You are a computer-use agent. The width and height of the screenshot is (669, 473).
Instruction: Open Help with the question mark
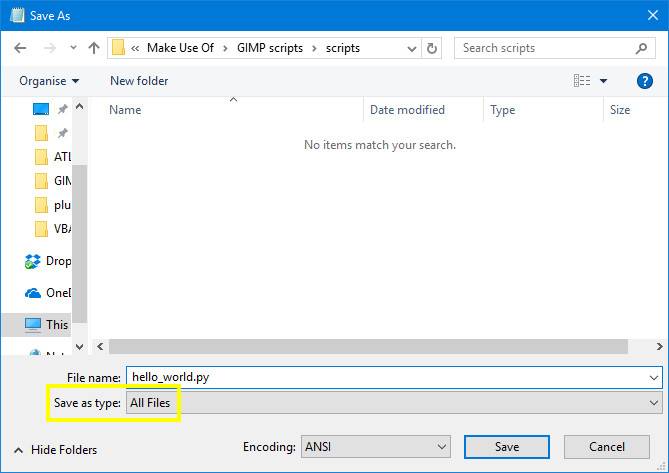pyautogui.click(x=644, y=81)
